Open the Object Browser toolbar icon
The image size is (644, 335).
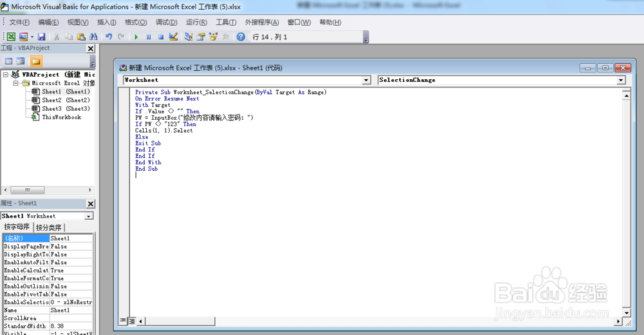(213, 37)
